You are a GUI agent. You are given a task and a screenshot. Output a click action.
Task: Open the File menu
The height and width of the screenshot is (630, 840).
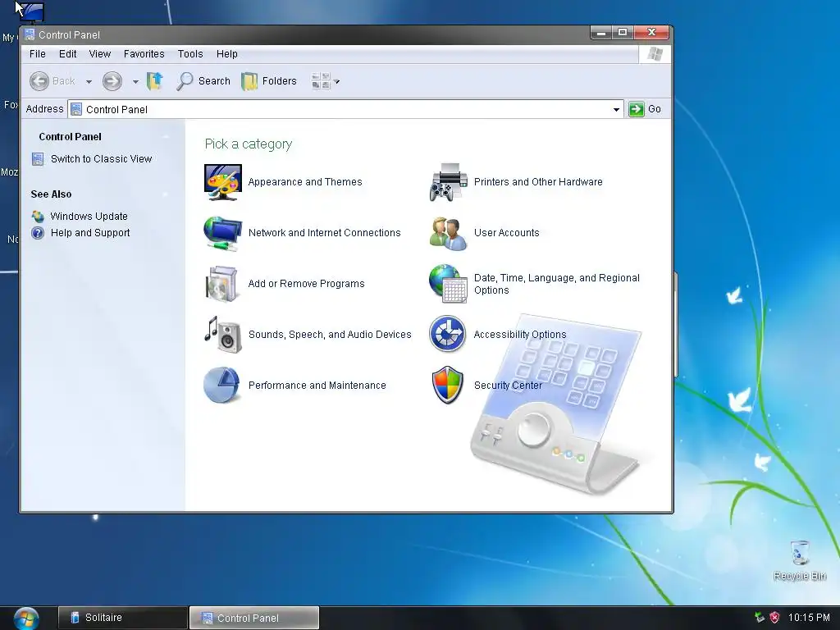pos(38,54)
